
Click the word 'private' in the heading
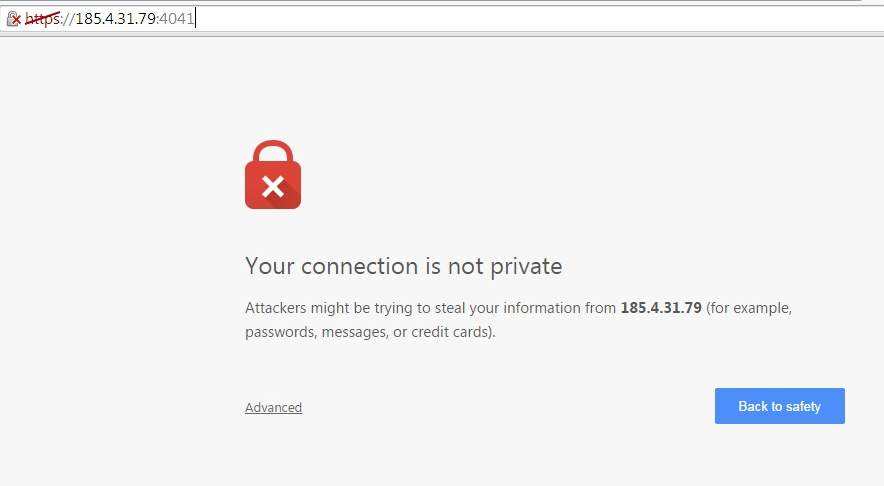click(526, 267)
